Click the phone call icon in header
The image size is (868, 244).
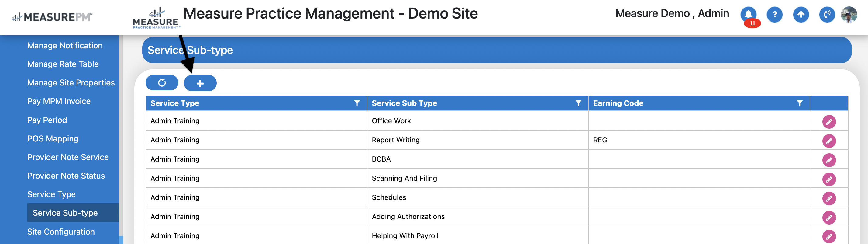(827, 15)
